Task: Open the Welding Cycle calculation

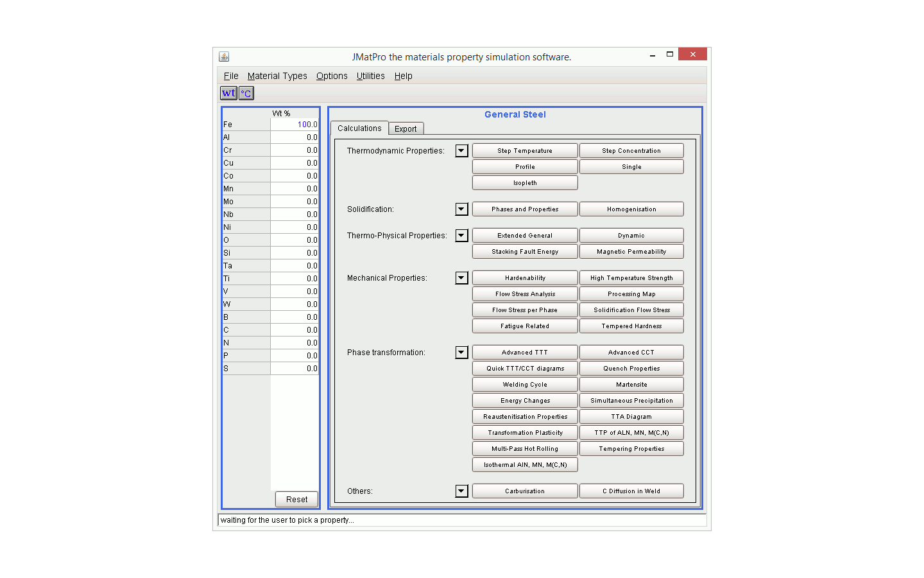Action: pyautogui.click(x=525, y=385)
